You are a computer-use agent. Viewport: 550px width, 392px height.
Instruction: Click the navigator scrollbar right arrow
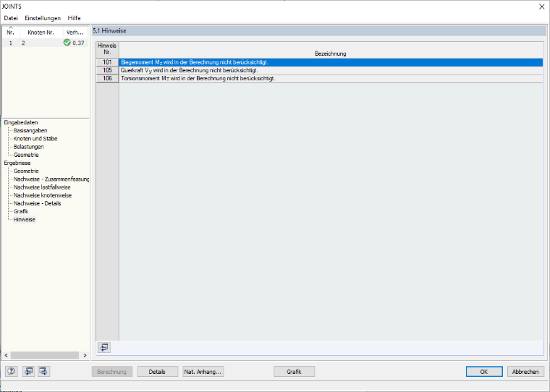(x=85, y=355)
